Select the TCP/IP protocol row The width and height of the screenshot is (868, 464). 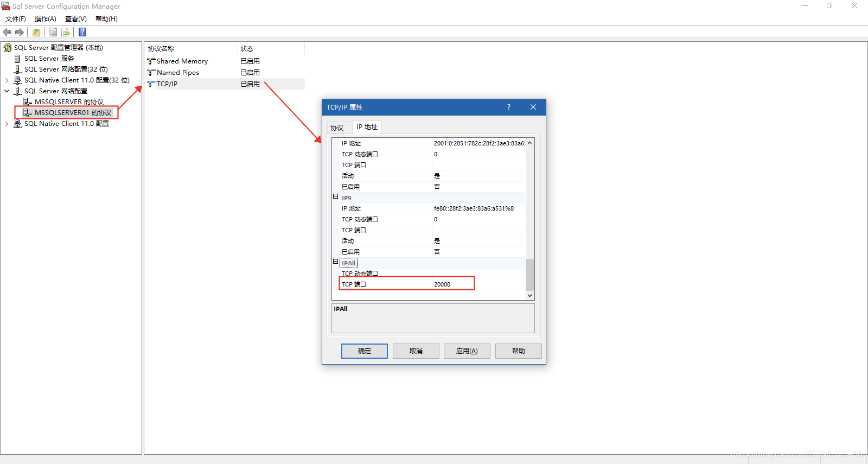click(x=225, y=84)
